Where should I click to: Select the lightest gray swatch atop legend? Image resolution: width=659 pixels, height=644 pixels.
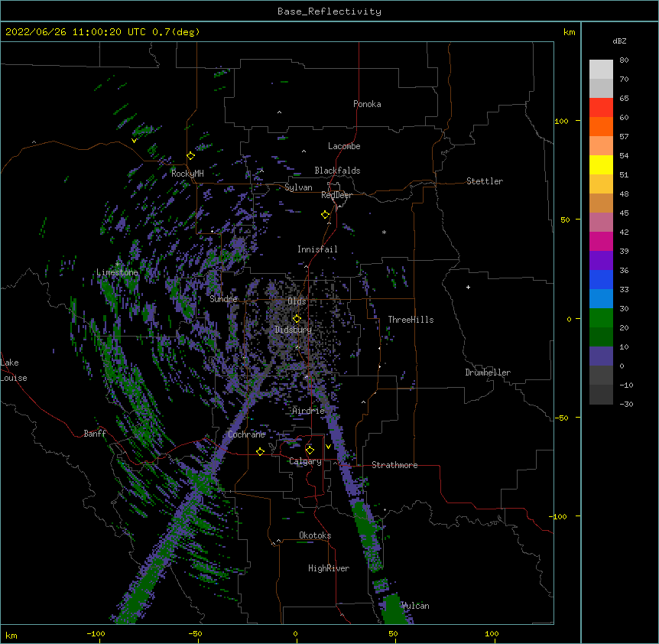point(601,69)
